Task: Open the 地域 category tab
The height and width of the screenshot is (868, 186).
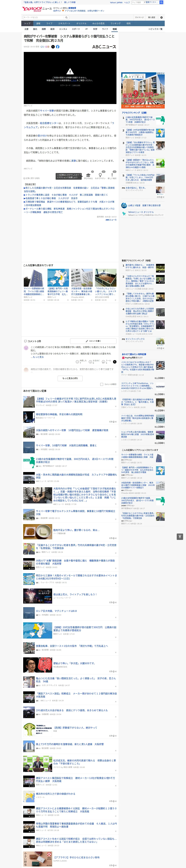Action: click(114, 29)
